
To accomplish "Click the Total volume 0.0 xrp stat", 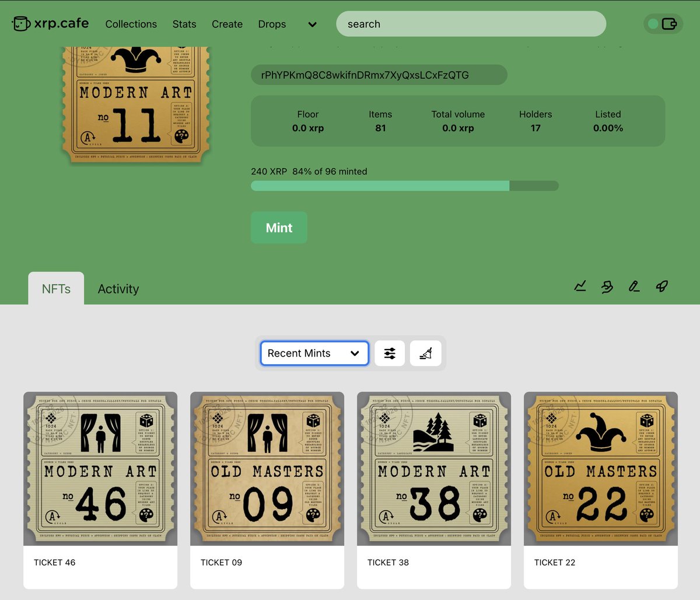I will tap(458, 121).
